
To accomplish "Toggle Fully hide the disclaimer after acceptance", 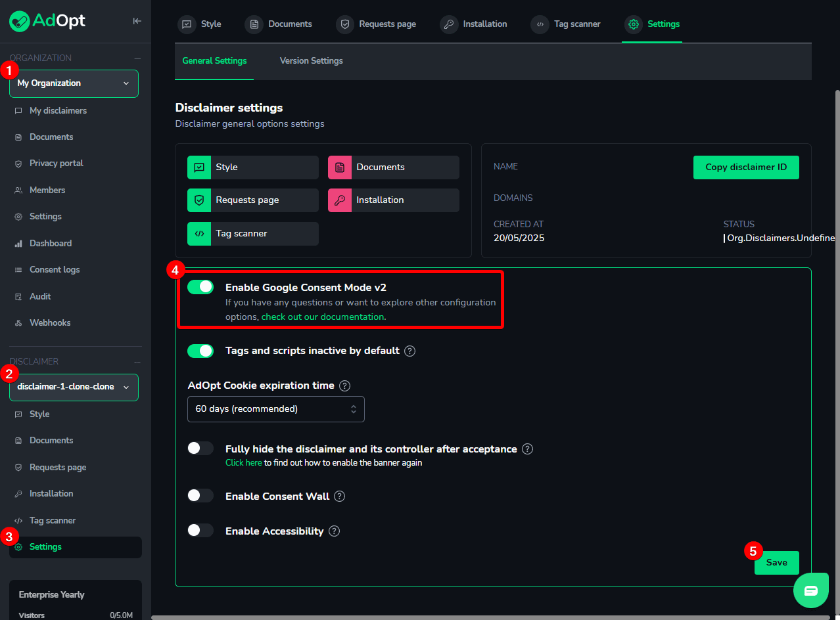I will coord(200,448).
